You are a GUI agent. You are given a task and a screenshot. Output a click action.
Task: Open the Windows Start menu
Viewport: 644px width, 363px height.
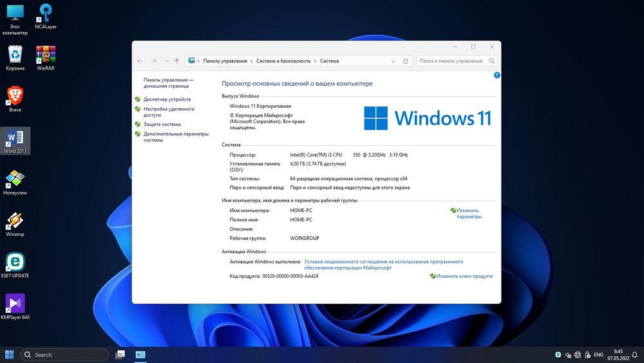(9, 355)
